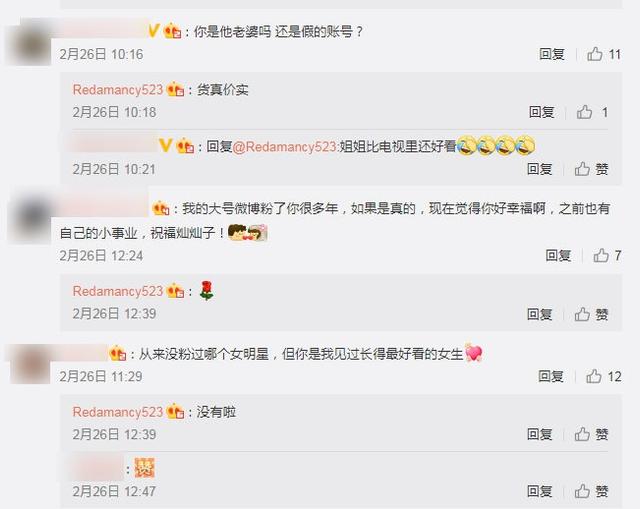Click 回复 on the 12:24 comment

[x=558, y=256]
